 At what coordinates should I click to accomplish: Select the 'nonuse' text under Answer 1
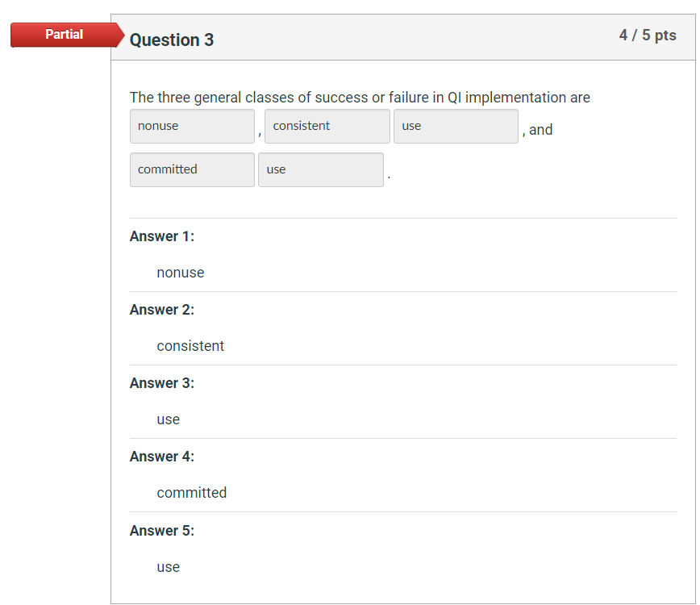click(x=180, y=273)
